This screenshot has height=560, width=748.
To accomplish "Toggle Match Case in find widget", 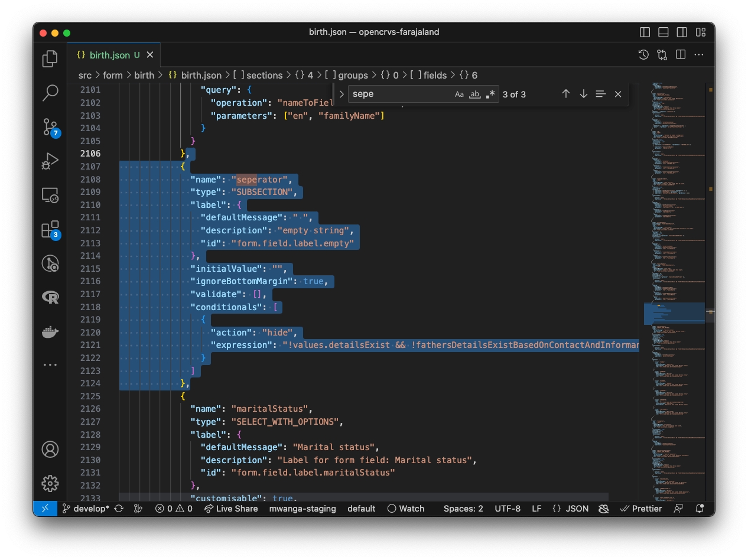I will pyautogui.click(x=460, y=94).
